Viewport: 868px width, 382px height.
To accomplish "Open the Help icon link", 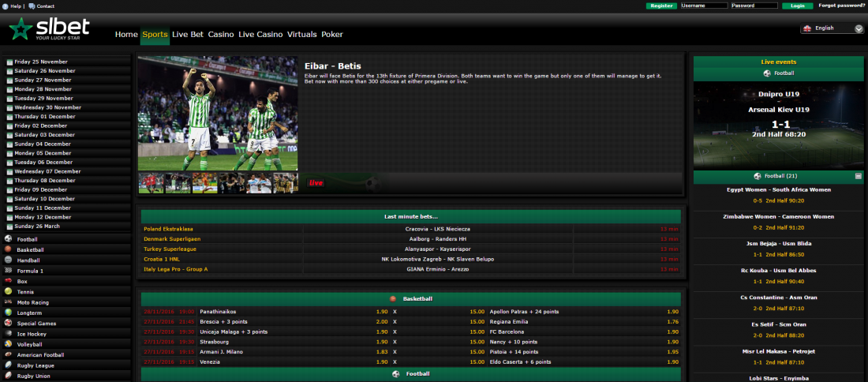I will pos(6,6).
